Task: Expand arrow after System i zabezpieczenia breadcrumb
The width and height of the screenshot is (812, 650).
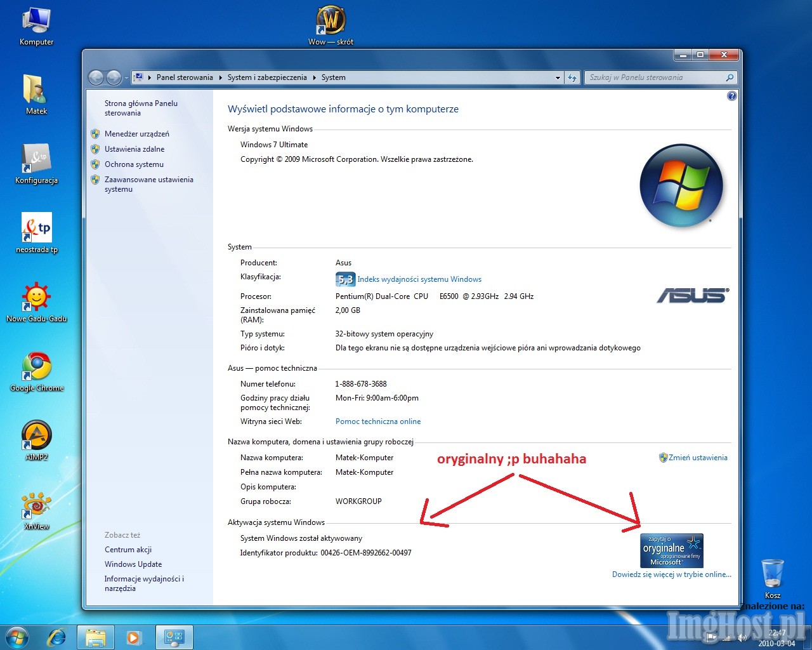Action: (314, 77)
